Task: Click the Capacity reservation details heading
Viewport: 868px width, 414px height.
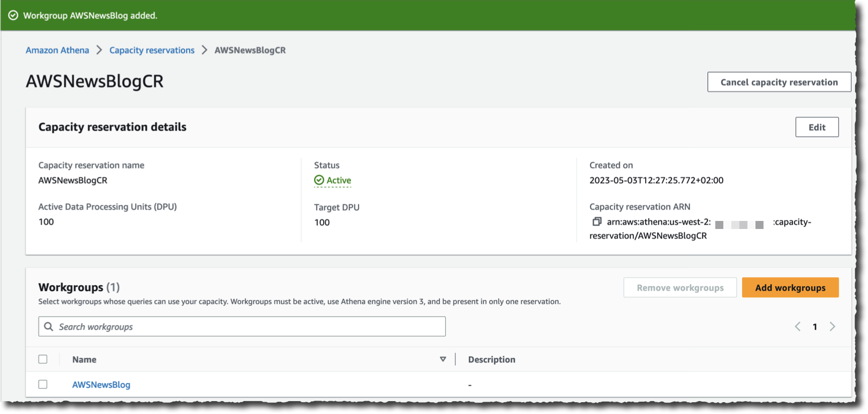Action: coord(113,127)
